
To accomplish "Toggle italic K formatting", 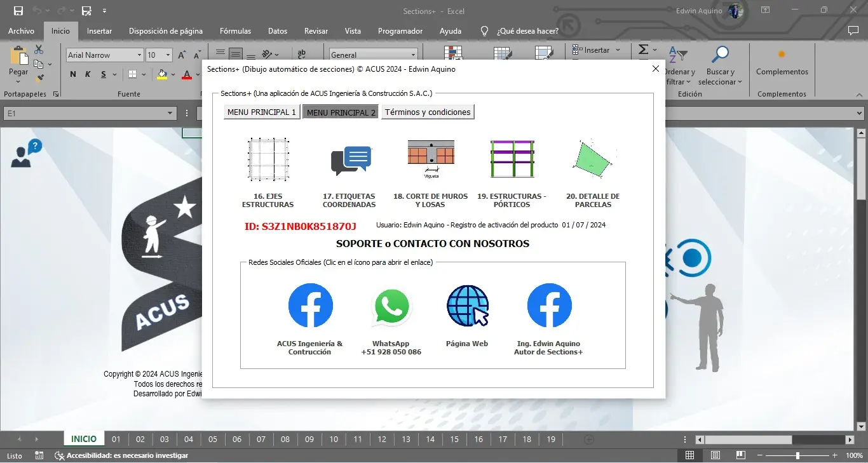I will pyautogui.click(x=88, y=74).
